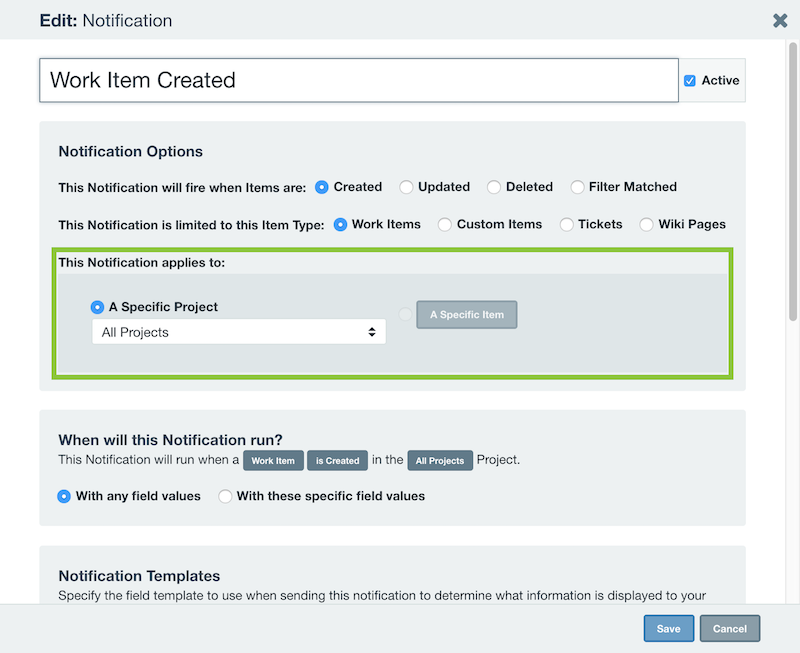Click the Work Item tag

[273, 461]
